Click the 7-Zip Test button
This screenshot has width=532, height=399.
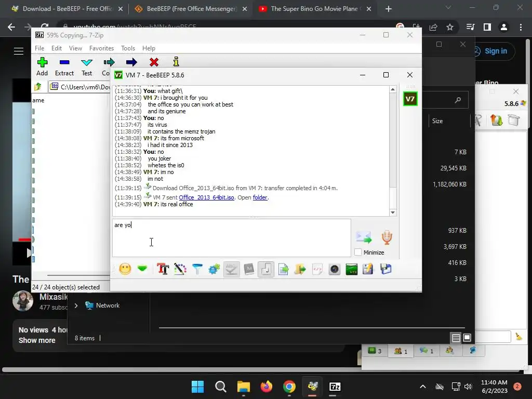click(87, 66)
